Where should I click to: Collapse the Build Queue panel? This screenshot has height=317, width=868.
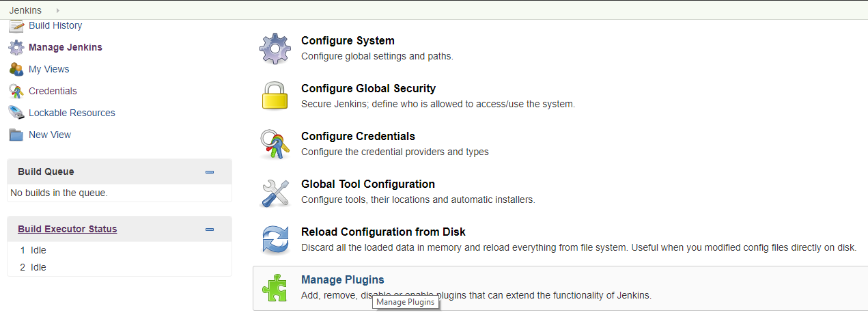click(210, 172)
